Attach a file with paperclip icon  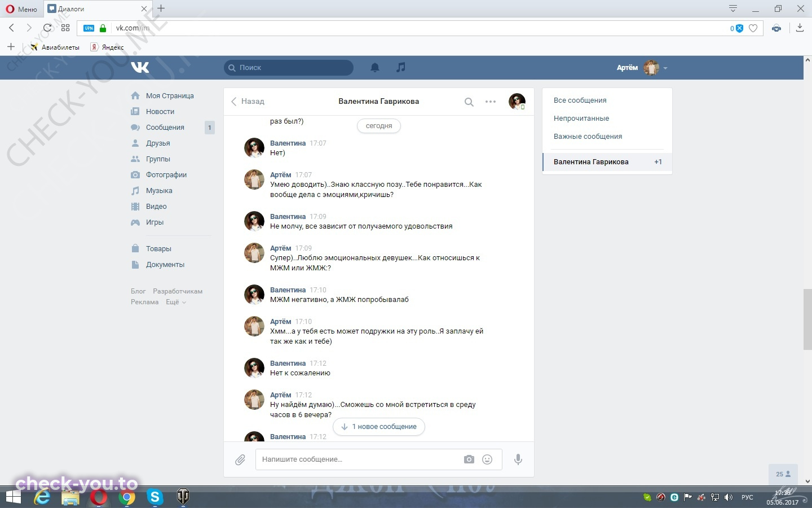(240, 460)
